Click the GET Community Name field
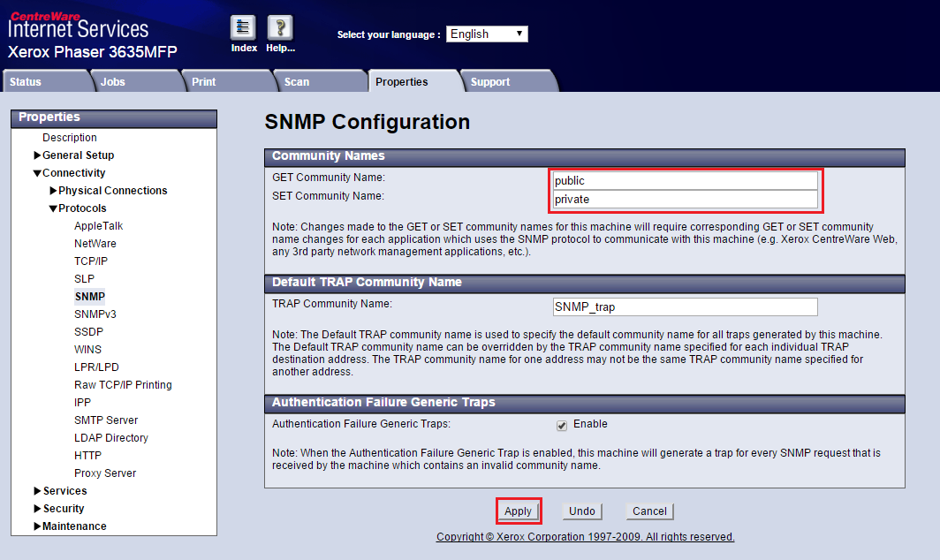Screen dimensions: 940x560 coord(685,181)
